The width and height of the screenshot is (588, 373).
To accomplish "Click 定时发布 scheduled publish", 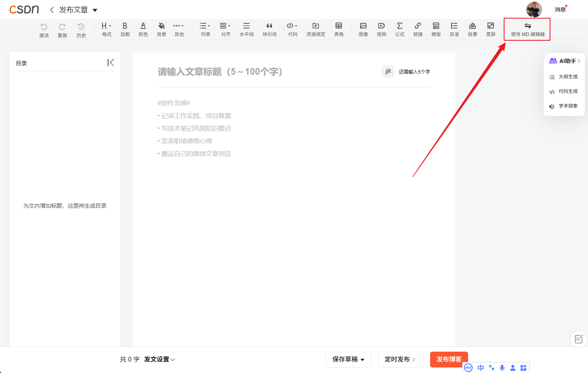I will tap(400, 359).
